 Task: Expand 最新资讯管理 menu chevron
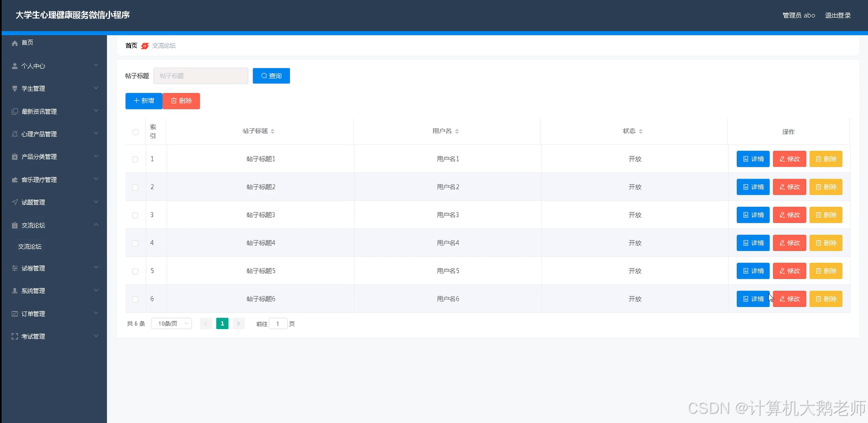click(96, 111)
